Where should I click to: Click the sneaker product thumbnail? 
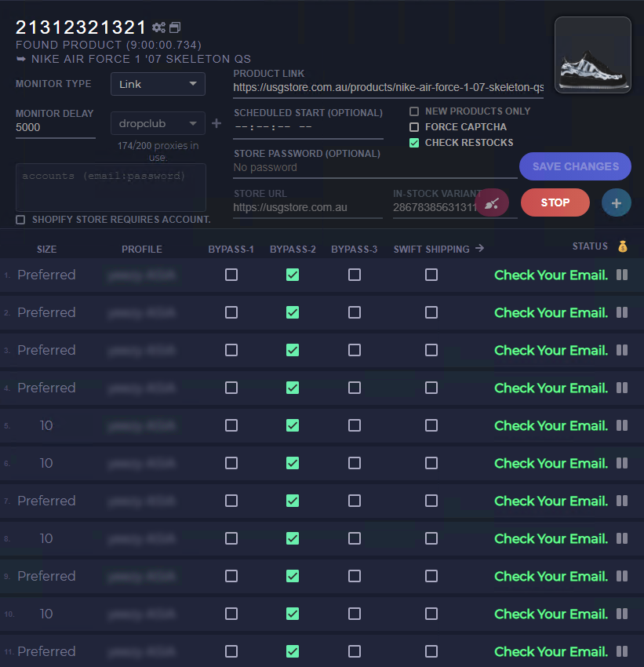593,55
